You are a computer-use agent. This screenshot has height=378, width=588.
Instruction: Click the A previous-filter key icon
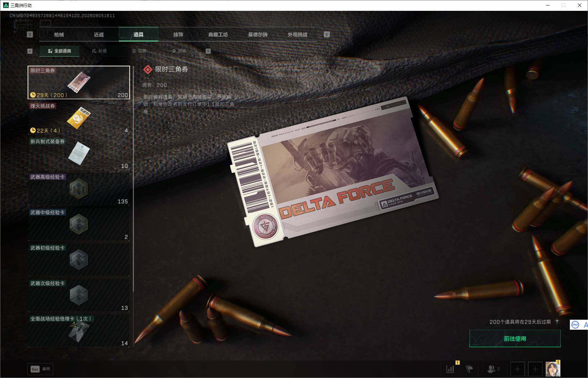[30, 51]
